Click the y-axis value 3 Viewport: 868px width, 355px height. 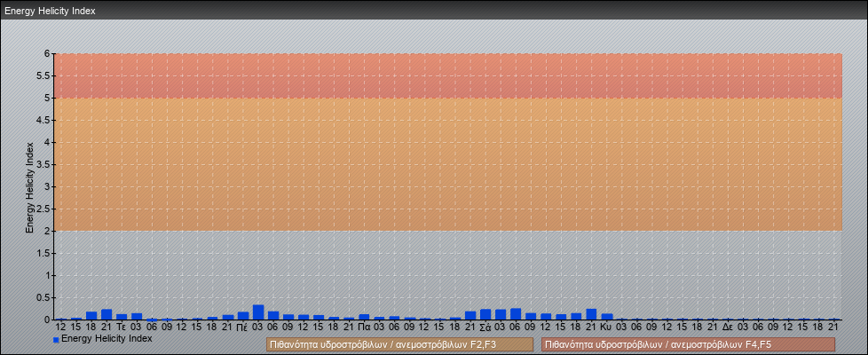click(48, 186)
